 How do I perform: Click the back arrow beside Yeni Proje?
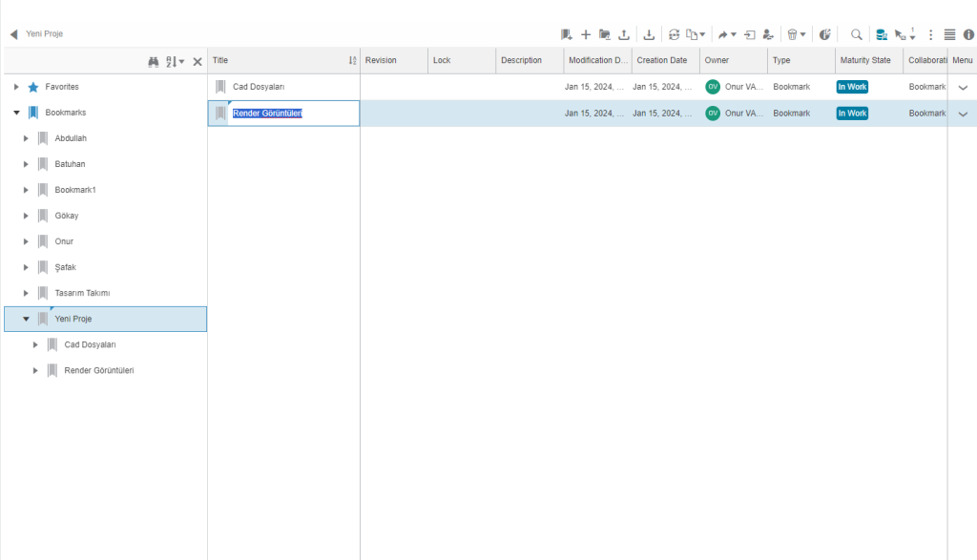click(13, 34)
